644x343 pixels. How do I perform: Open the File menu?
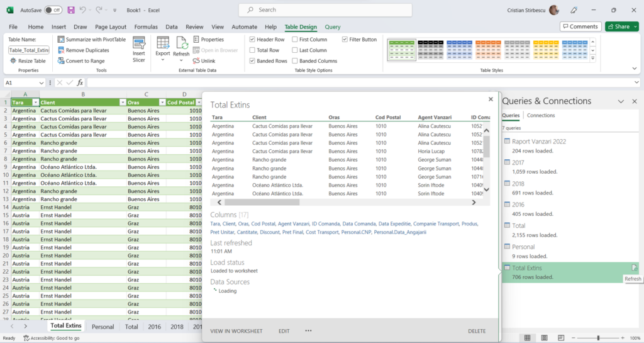[x=13, y=26]
